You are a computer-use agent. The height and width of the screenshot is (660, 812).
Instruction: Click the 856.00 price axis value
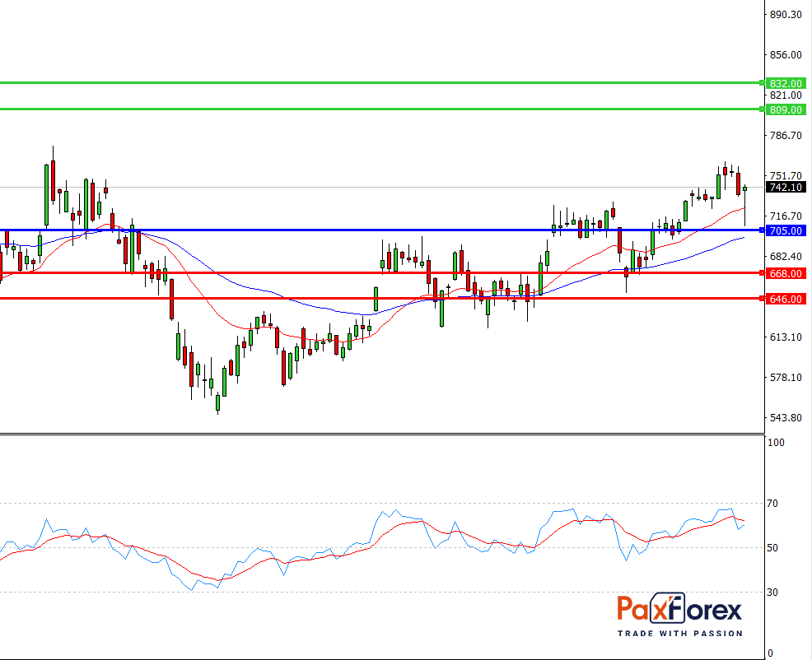point(784,55)
